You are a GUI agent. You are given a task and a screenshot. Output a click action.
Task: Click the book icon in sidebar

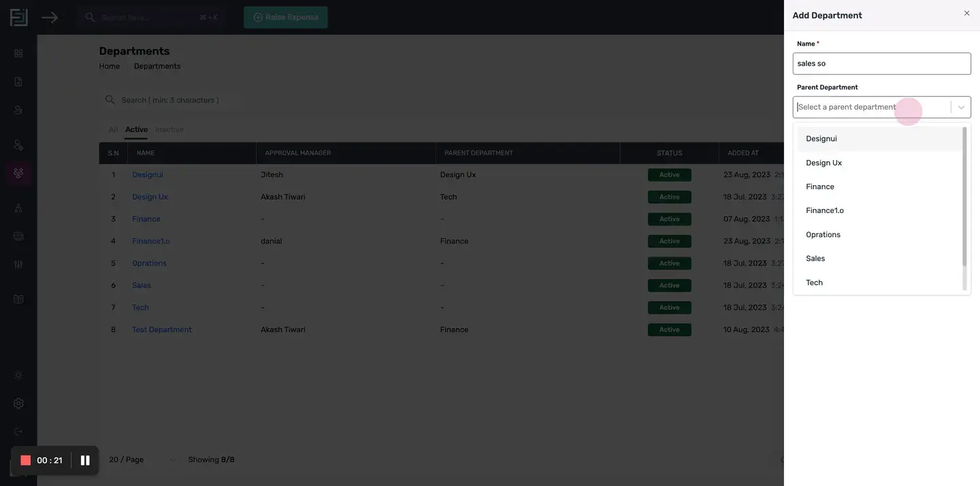18,299
